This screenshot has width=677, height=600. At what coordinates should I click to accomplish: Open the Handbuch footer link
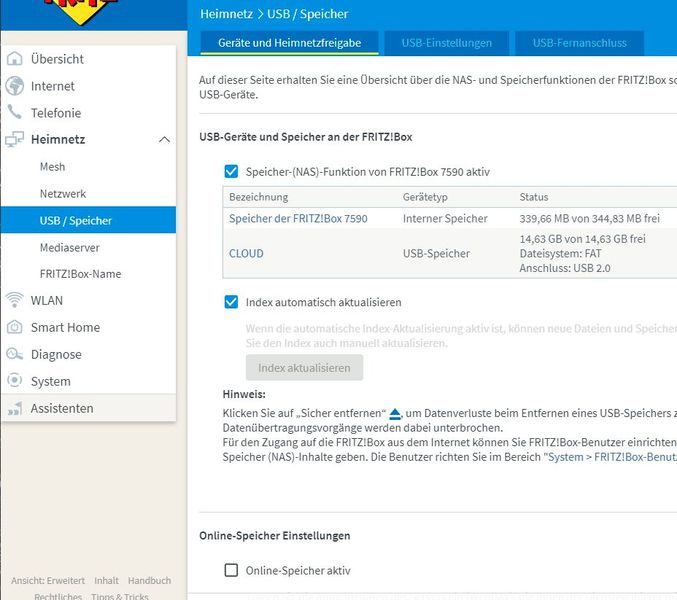149,581
